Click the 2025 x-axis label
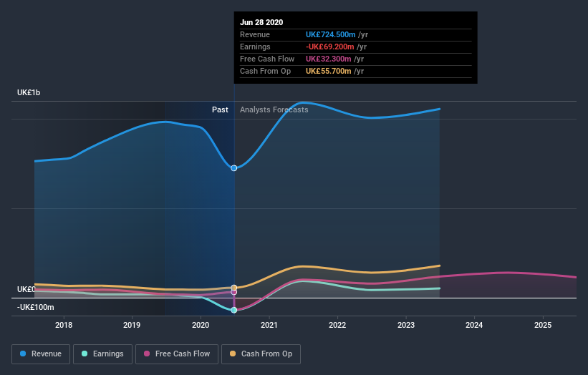 [543, 325]
